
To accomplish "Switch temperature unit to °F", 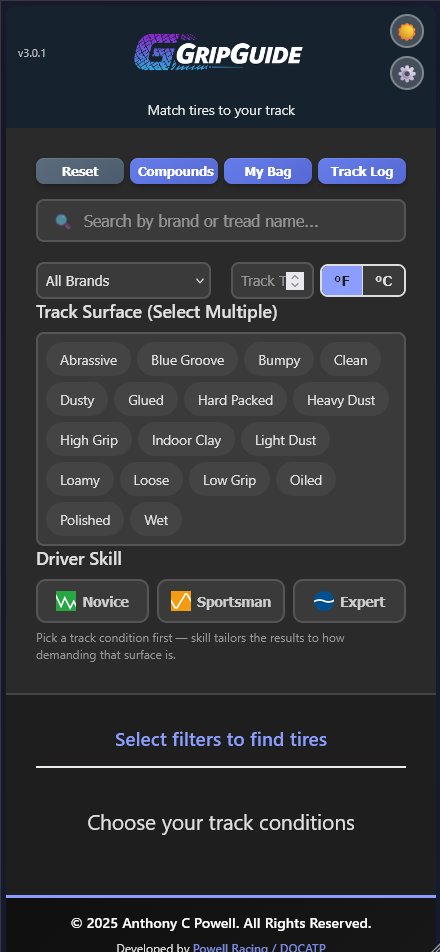I will [342, 281].
